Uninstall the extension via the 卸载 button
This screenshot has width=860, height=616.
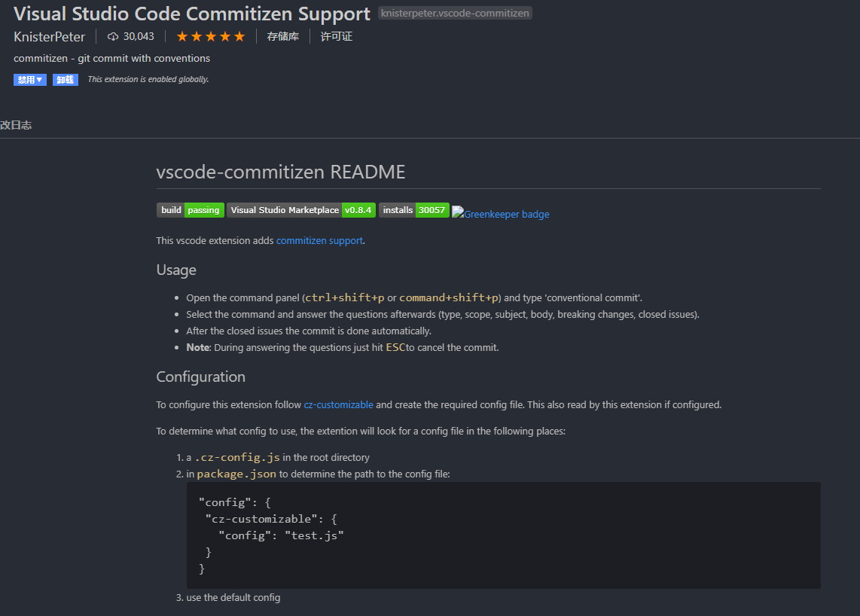click(66, 79)
